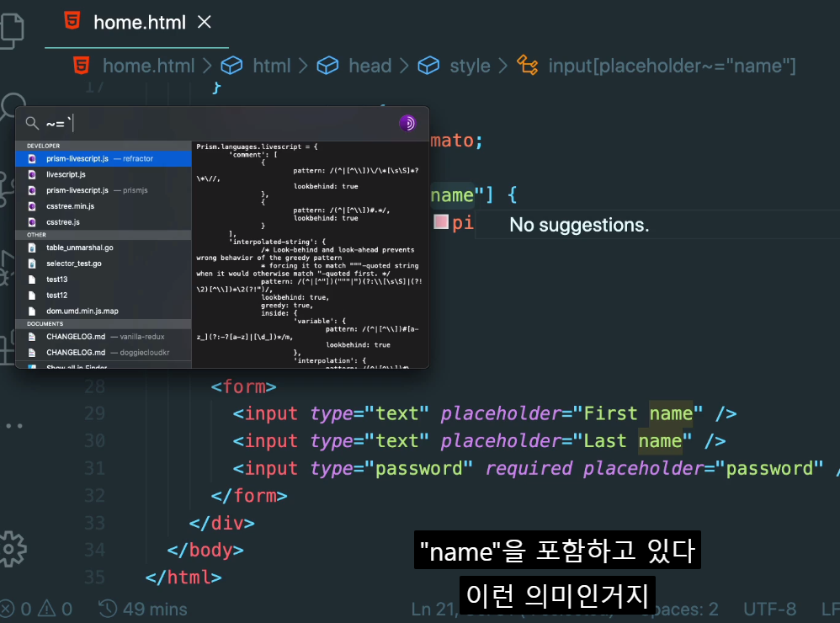Image resolution: width=840 pixels, height=623 pixels.
Task: Click the closing form tag on line 32
Action: 249,496
